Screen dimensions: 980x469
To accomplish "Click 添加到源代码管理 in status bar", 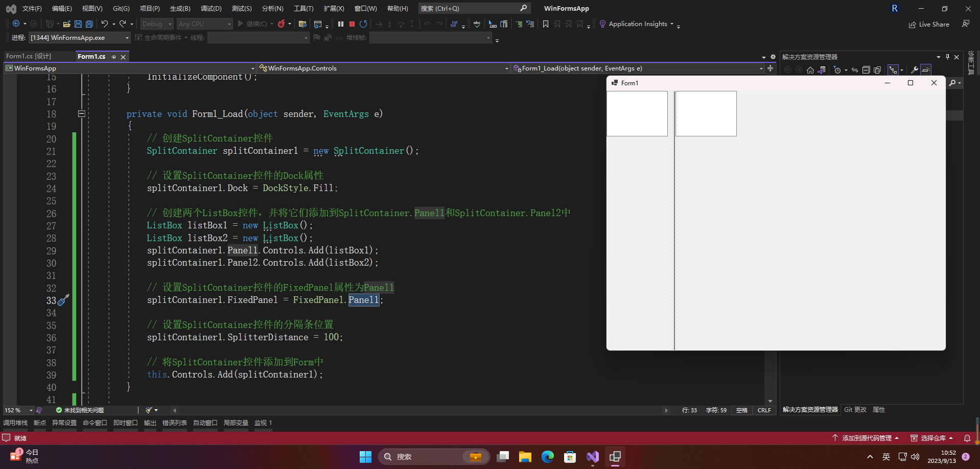I will point(866,438).
